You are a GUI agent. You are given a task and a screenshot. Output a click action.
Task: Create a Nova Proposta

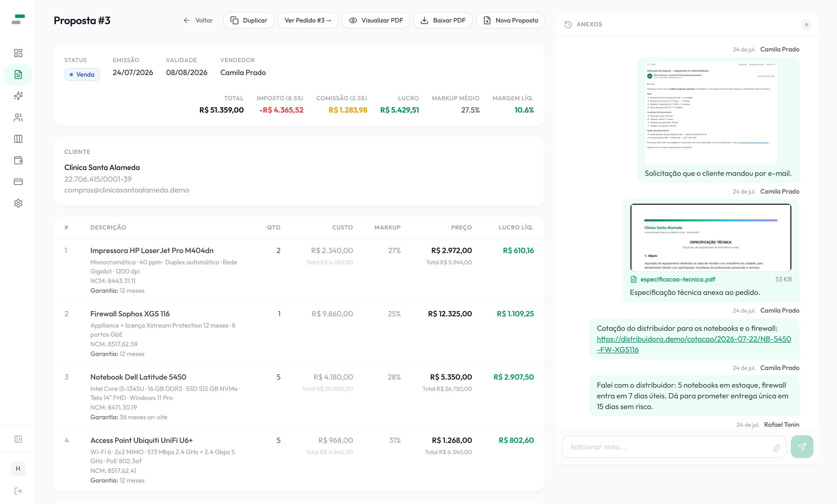510,20
